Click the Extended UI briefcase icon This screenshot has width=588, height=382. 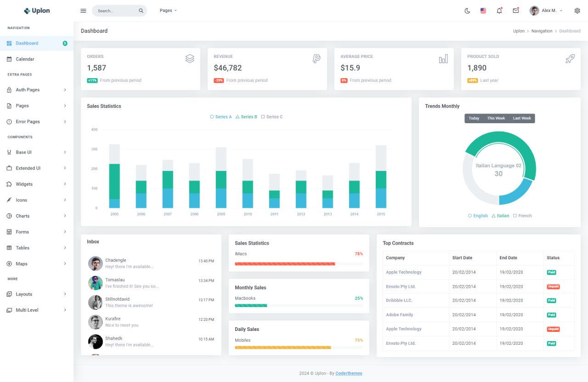click(9, 168)
